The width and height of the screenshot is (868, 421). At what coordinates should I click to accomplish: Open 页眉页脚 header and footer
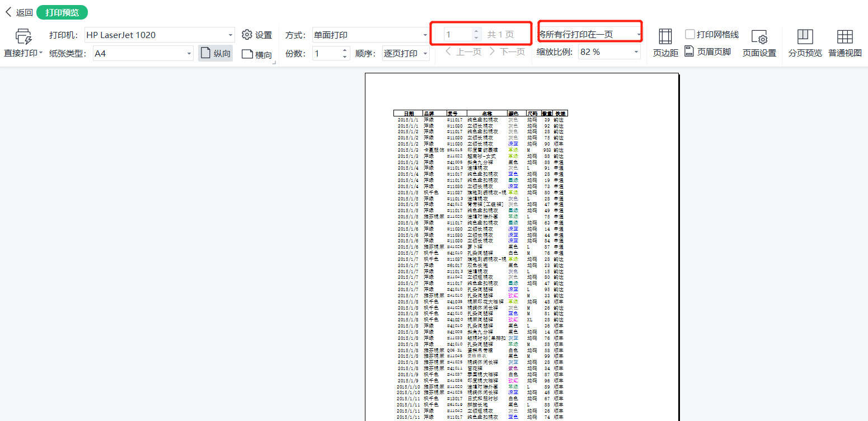pyautogui.click(x=707, y=52)
